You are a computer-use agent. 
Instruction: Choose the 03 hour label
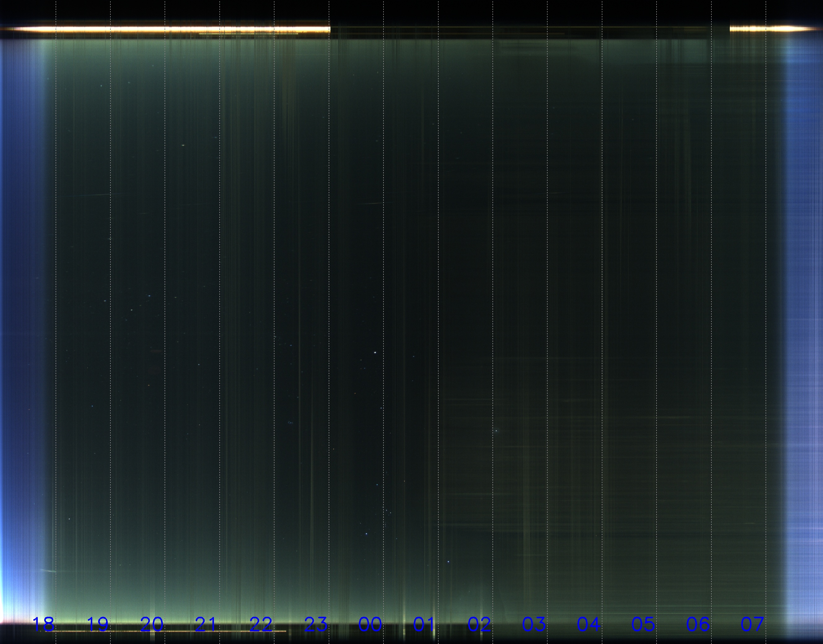tap(533, 624)
